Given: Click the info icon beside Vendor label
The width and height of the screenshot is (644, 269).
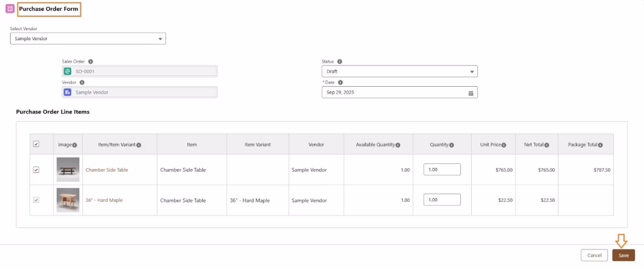Looking at the screenshot, I should [82, 82].
